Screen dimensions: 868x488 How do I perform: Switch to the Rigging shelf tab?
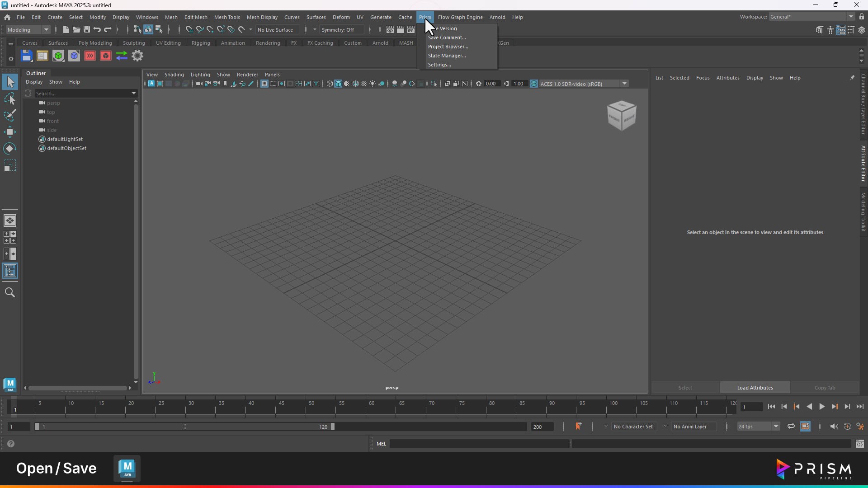tap(201, 43)
